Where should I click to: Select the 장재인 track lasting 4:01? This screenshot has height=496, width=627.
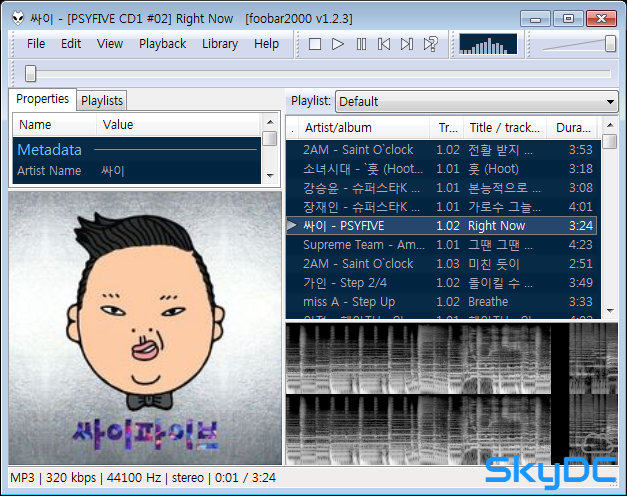click(443, 207)
